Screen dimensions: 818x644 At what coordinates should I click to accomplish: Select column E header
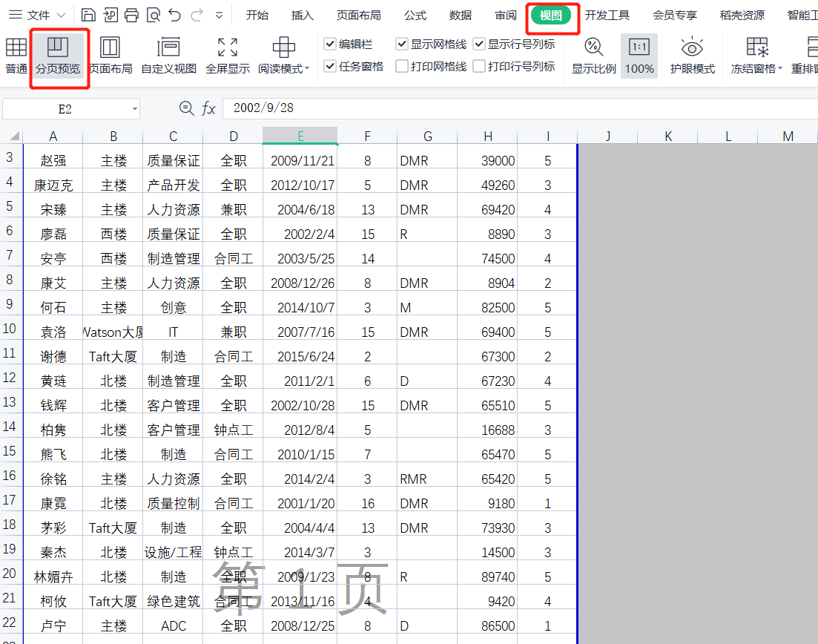point(300,137)
